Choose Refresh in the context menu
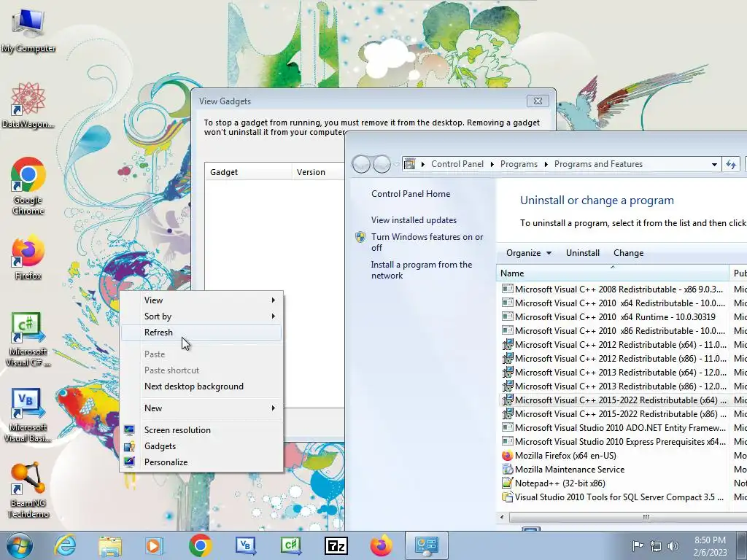This screenshot has width=747, height=560. pyautogui.click(x=201, y=332)
